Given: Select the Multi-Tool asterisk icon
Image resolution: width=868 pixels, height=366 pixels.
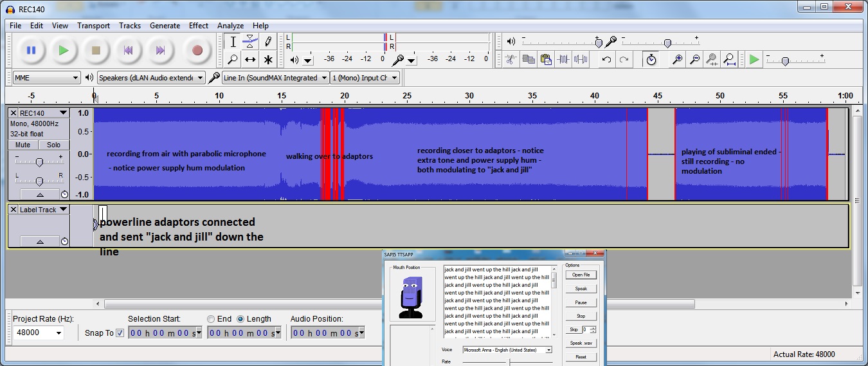Looking at the screenshot, I should pos(268,60).
